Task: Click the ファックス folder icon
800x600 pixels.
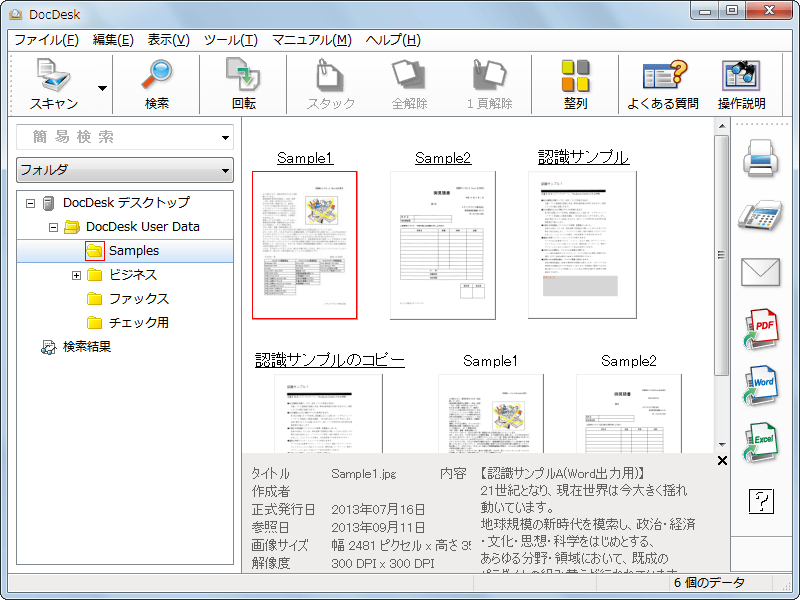Action: (94, 298)
